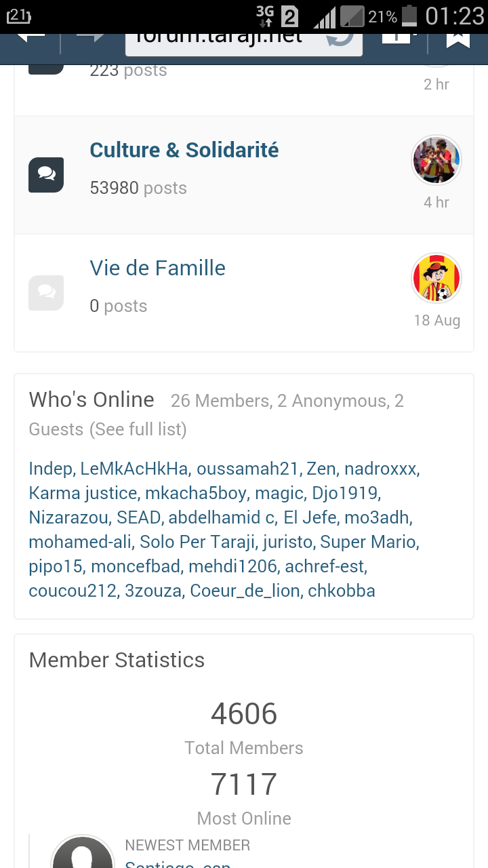This screenshot has height=868, width=488.
Task: Open the Vie de Famille forum
Action: 158,268
